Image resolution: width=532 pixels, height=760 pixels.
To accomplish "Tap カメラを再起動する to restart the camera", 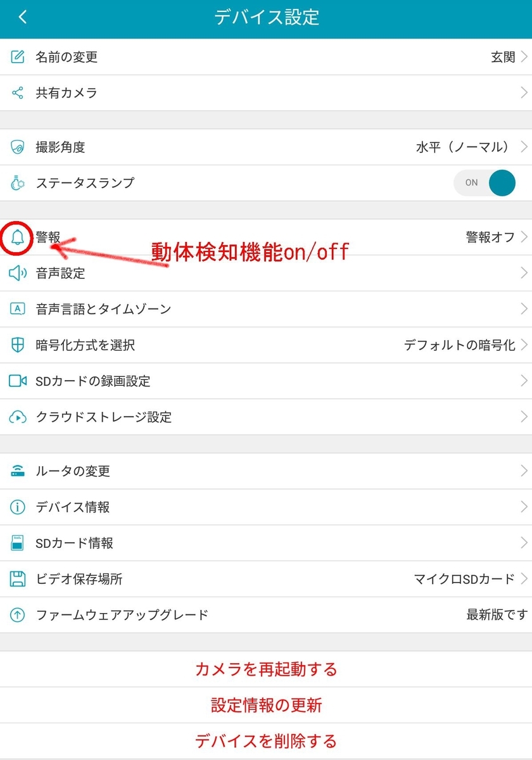I will click(x=266, y=669).
